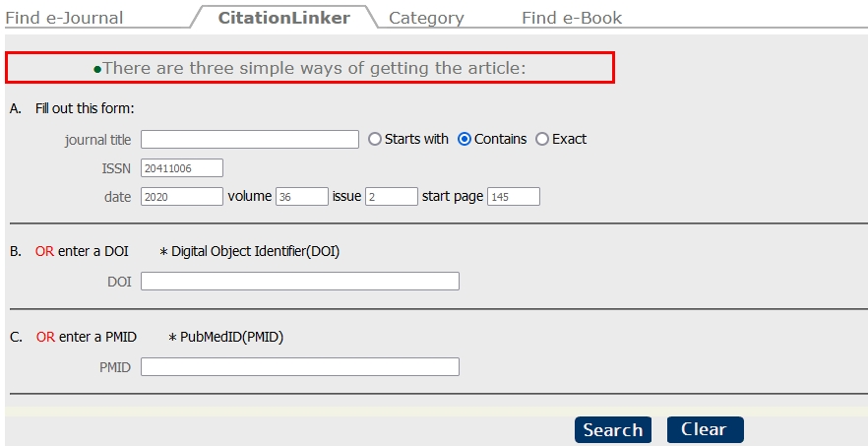Image resolution: width=868 pixels, height=446 pixels.
Task: Reset the form with the Clear button
Action: click(706, 430)
